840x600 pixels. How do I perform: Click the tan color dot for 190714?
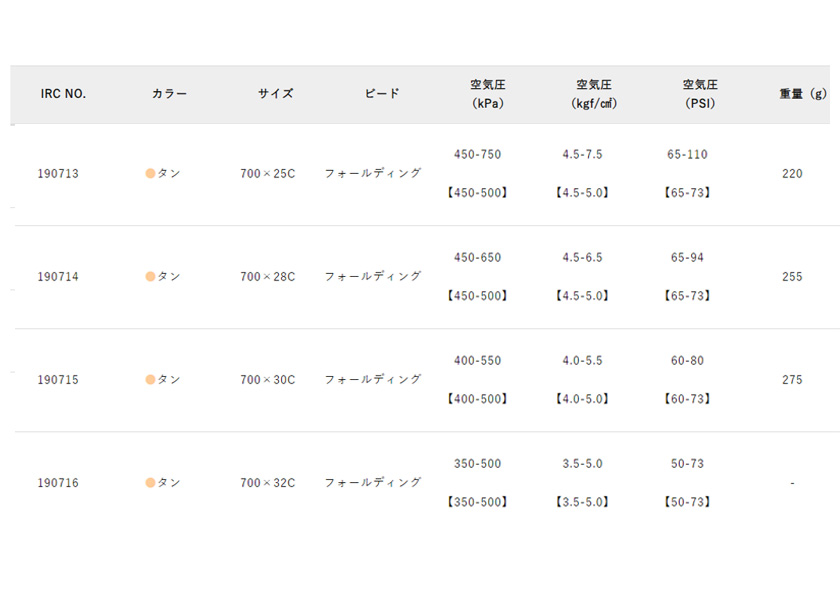[x=151, y=276]
